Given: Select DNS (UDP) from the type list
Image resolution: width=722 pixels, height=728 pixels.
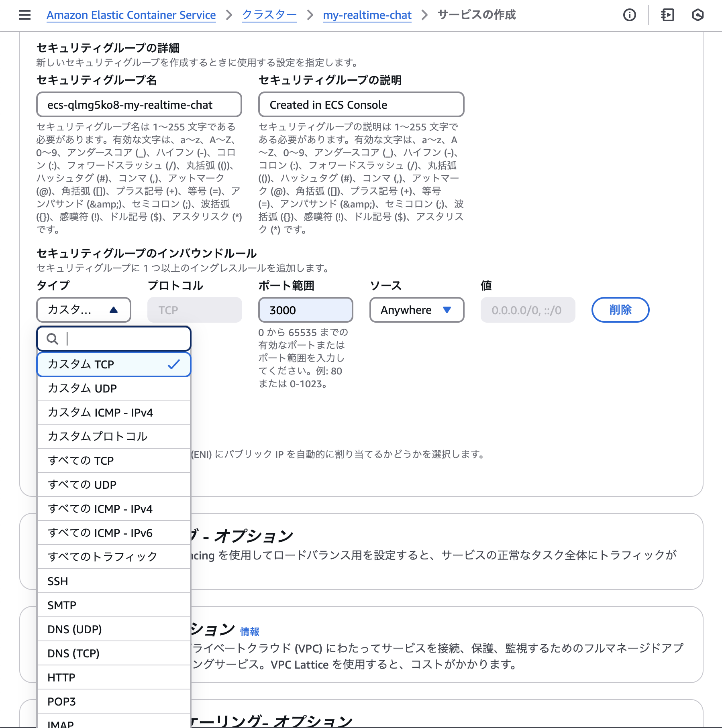Looking at the screenshot, I should tap(114, 629).
